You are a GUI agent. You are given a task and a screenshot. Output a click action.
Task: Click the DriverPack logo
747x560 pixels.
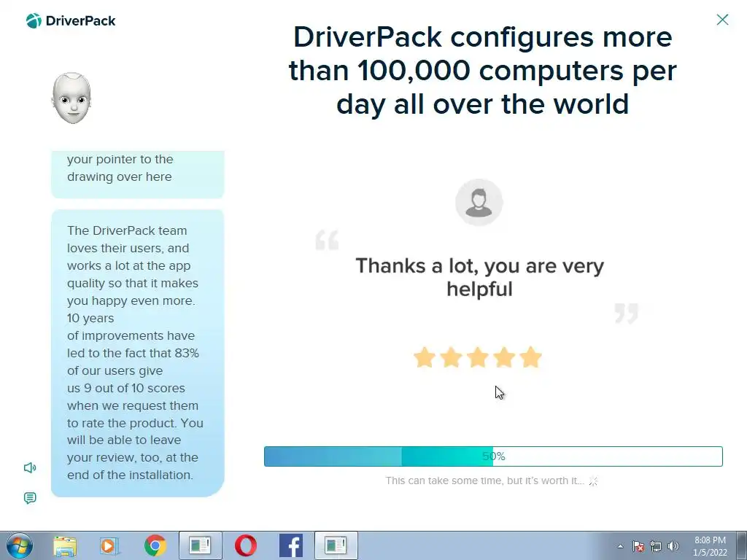71,20
